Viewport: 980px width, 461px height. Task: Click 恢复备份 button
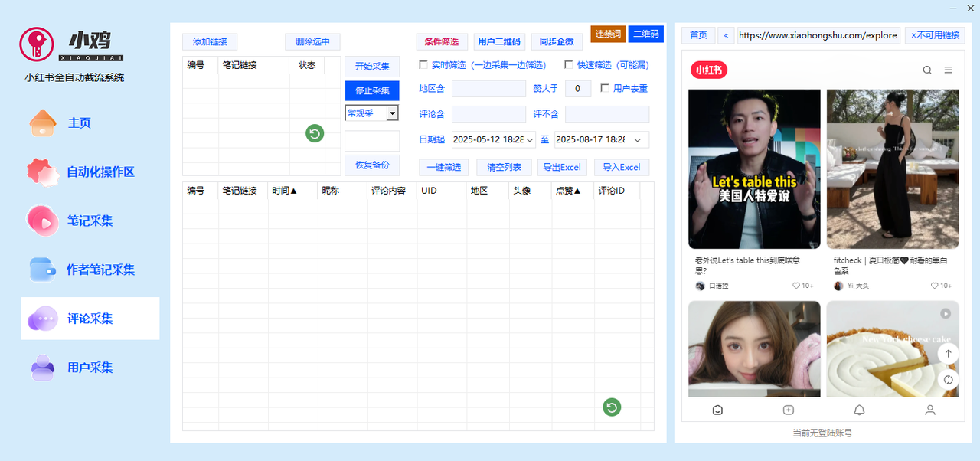coord(372,165)
